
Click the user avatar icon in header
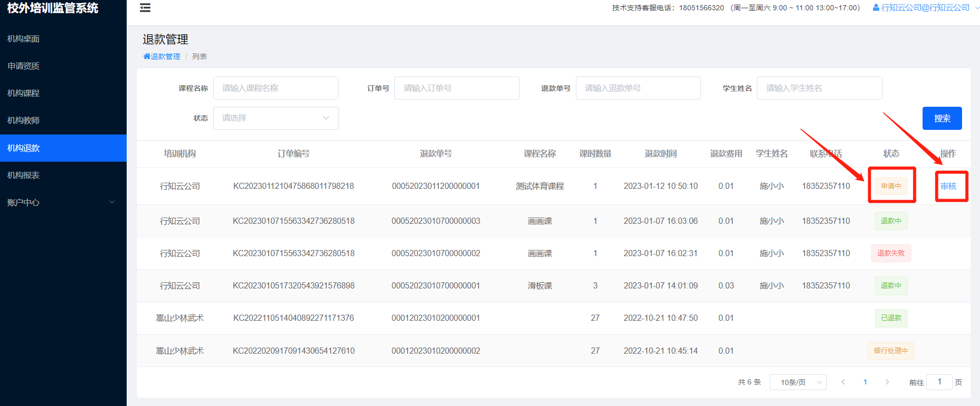[x=876, y=8]
